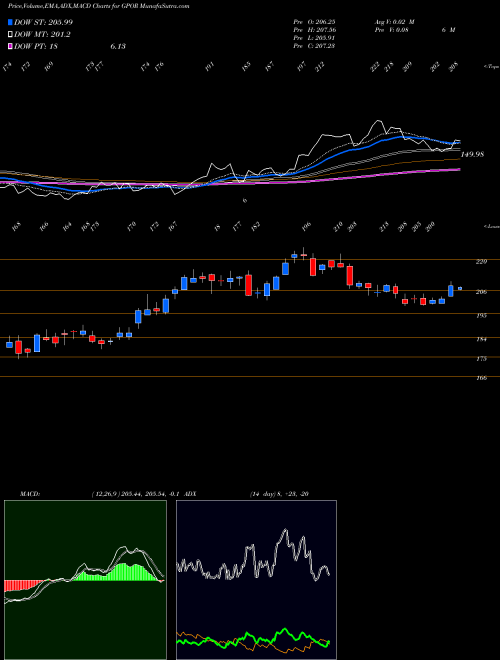Screen dimensions: 500x660
Task: Click the 'MACD:' panel heading
Action: pyautogui.click(x=30, y=494)
